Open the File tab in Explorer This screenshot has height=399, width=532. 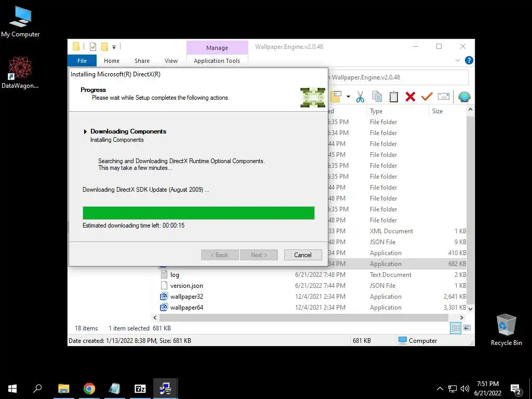click(x=82, y=61)
